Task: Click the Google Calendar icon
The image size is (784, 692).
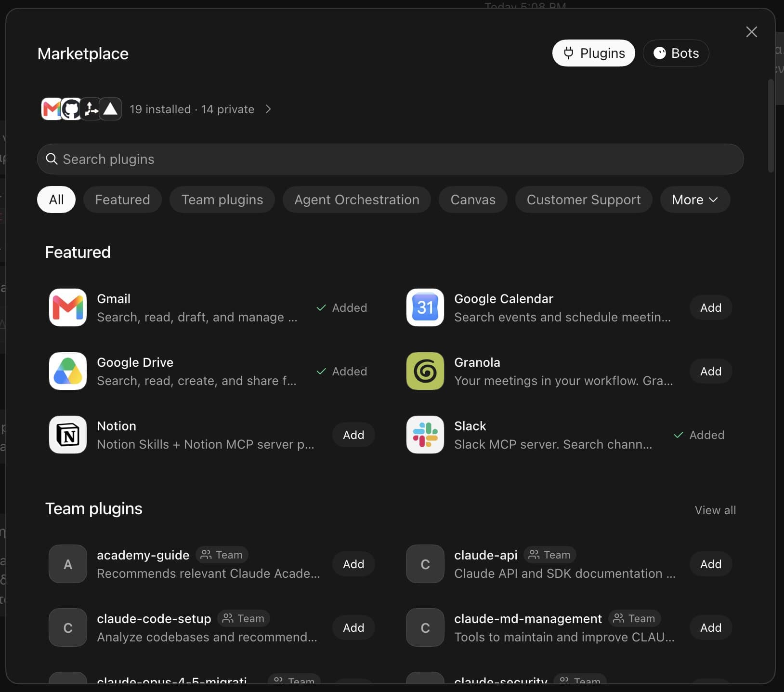Action: 425,307
